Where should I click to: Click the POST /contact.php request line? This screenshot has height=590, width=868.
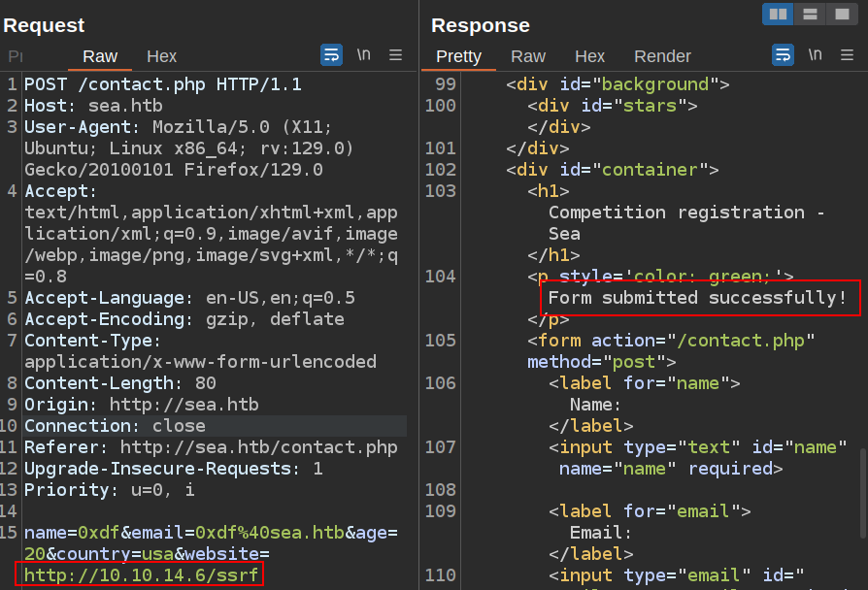[x=162, y=84]
